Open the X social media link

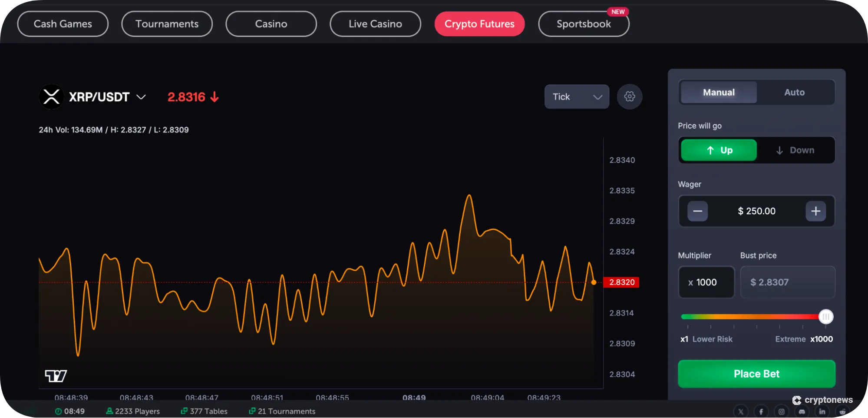pyautogui.click(x=741, y=411)
